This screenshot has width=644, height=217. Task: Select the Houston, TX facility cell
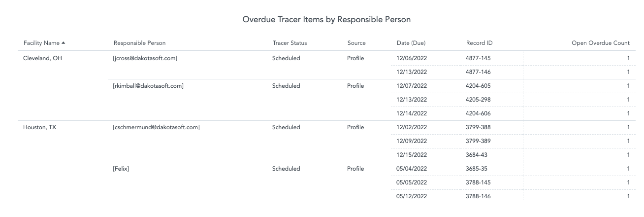(x=40, y=127)
